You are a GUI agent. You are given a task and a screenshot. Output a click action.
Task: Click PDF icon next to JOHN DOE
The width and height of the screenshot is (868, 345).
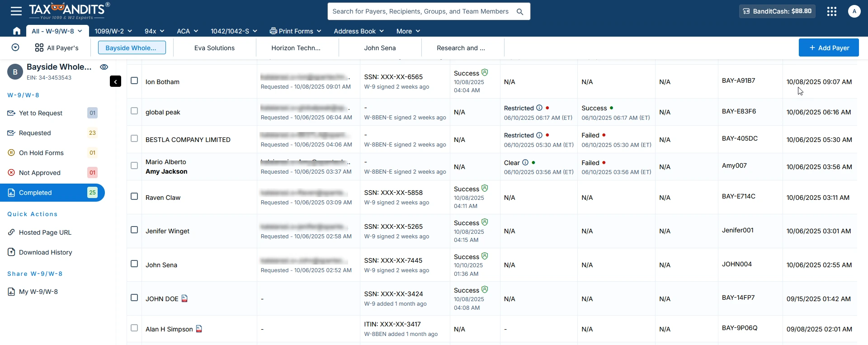pos(184,298)
